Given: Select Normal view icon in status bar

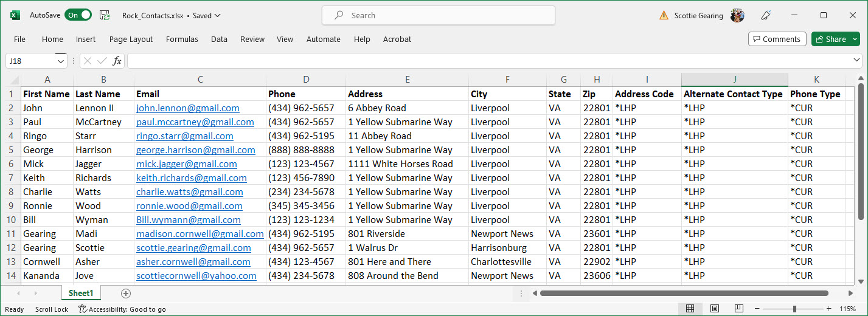Looking at the screenshot, I should [690, 309].
